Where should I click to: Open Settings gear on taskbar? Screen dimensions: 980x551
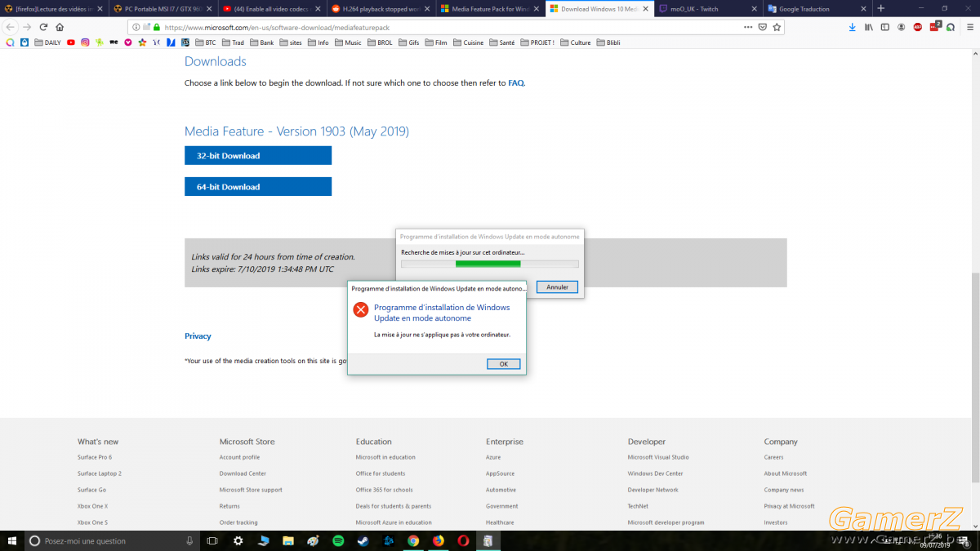point(238,540)
